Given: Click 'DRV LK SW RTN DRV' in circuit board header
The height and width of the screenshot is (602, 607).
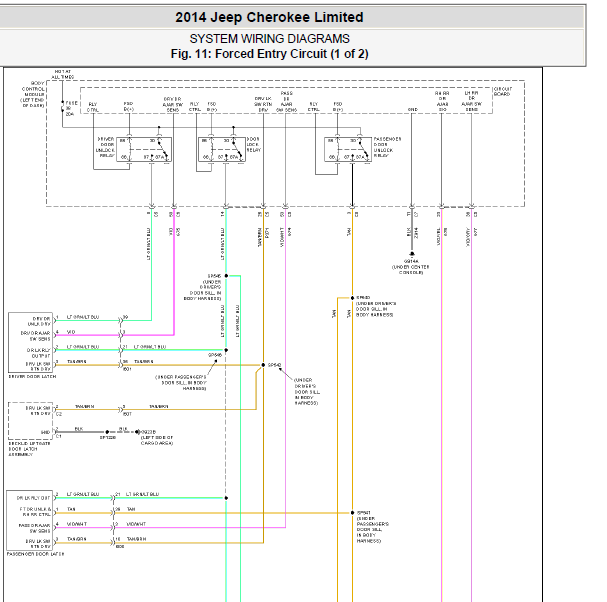Looking at the screenshot, I should [263, 105].
